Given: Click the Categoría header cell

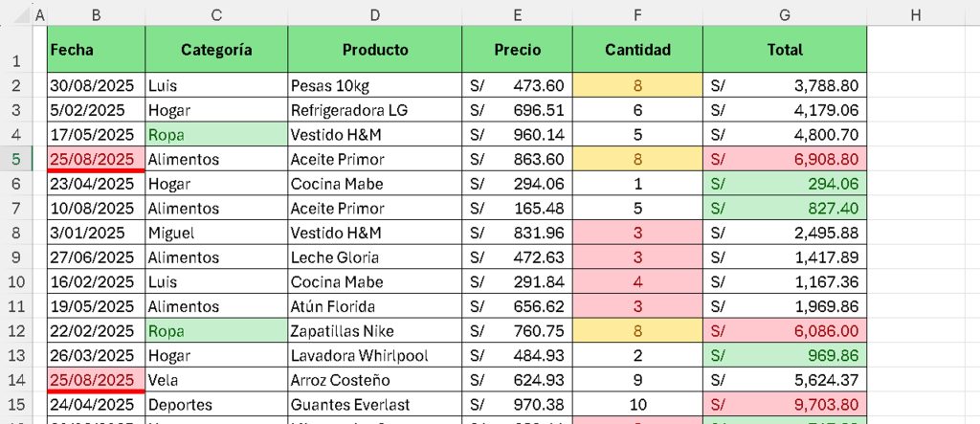Looking at the screenshot, I should 216,50.
